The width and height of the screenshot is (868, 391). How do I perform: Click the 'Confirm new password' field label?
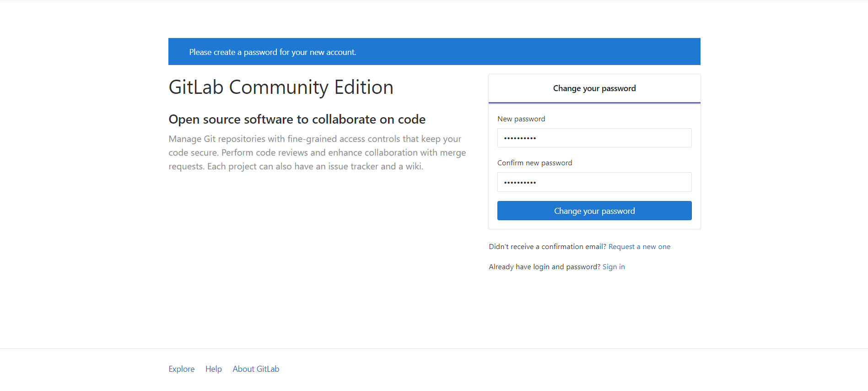pyautogui.click(x=534, y=163)
